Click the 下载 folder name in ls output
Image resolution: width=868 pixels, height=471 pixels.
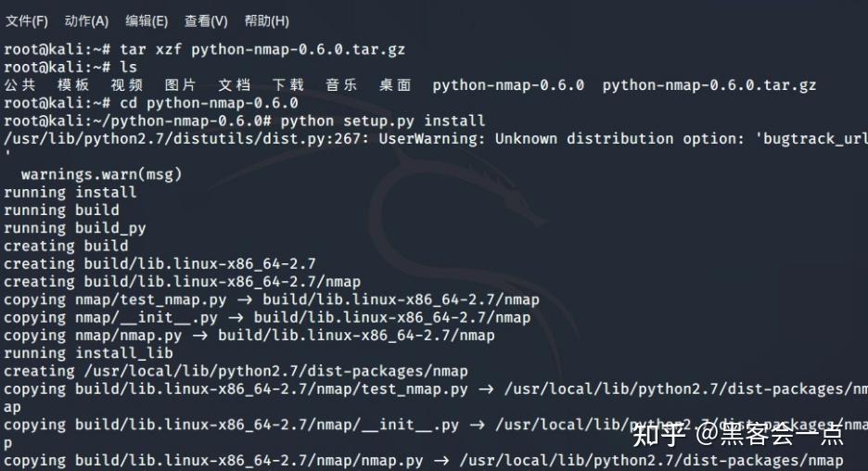coord(287,85)
